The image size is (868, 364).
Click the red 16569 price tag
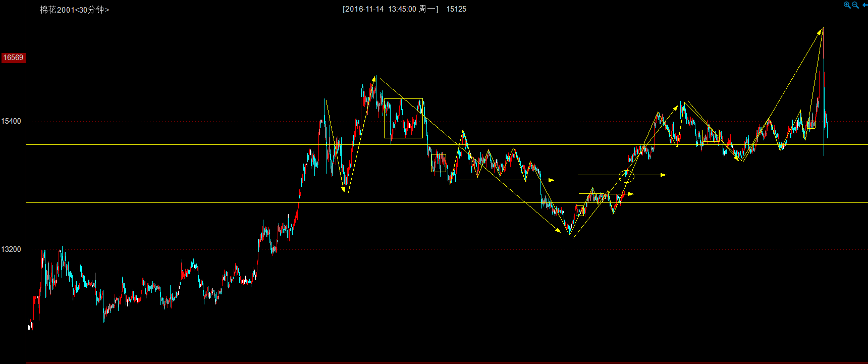[x=13, y=58]
